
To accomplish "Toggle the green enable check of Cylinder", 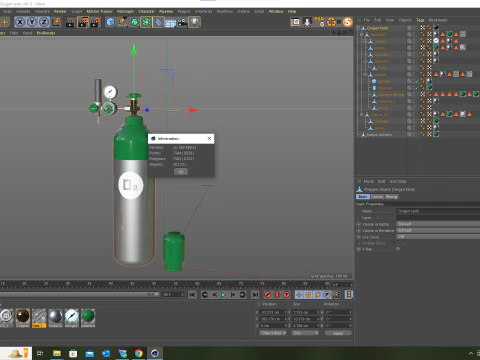I will coord(416,88).
